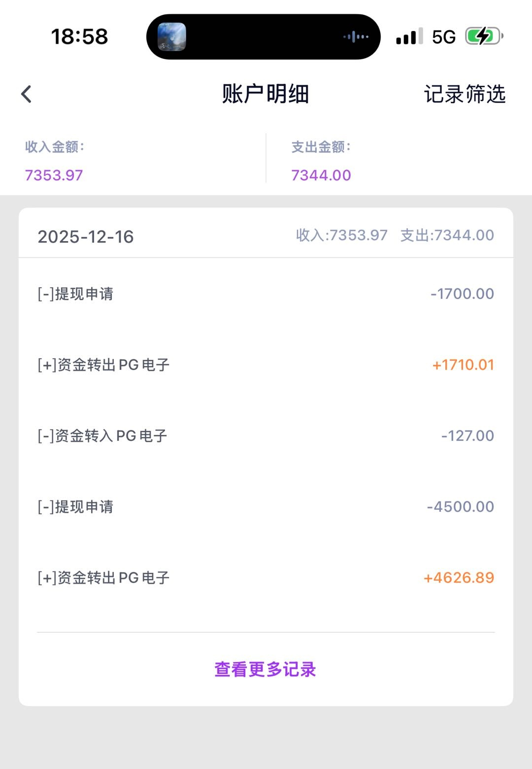Image resolution: width=532 pixels, height=769 pixels.
Task: Tap the battery charging icon
Action: click(x=484, y=36)
